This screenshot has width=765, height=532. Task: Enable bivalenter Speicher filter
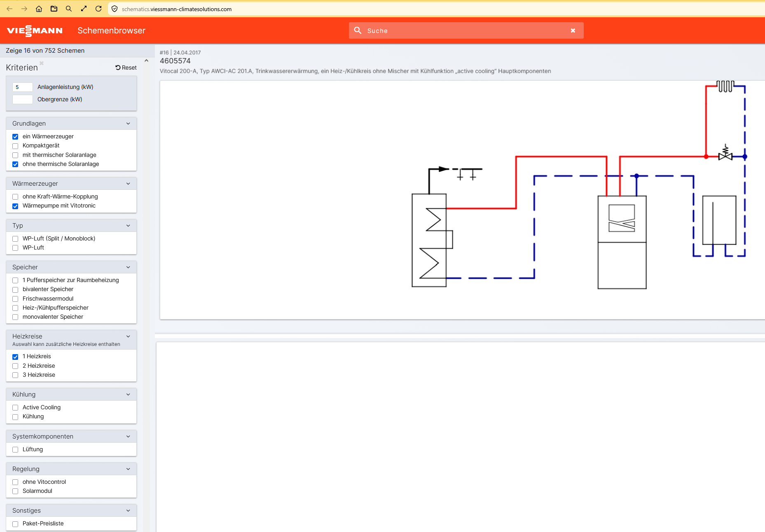(15, 289)
